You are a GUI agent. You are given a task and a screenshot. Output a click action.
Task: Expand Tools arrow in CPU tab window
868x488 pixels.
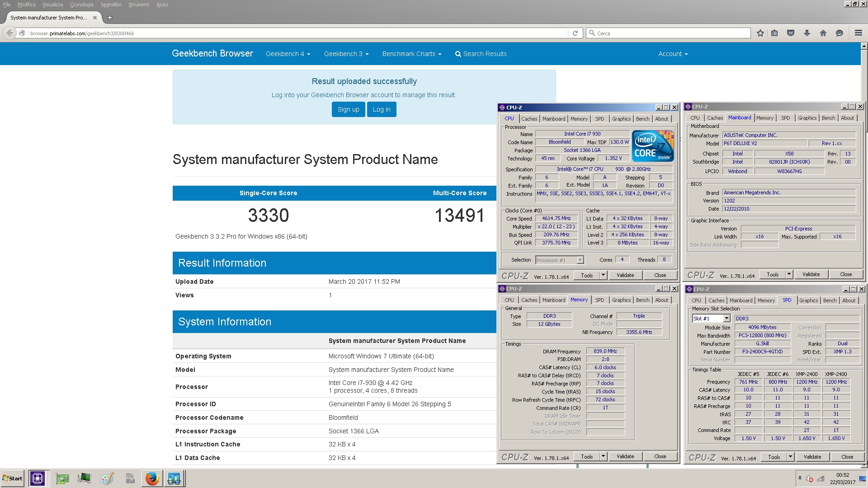(x=603, y=275)
